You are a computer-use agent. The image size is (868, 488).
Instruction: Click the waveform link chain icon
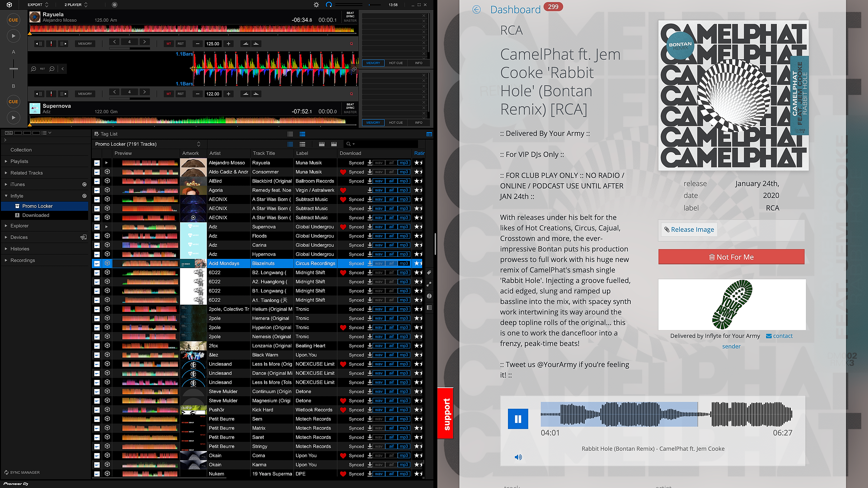click(x=354, y=69)
